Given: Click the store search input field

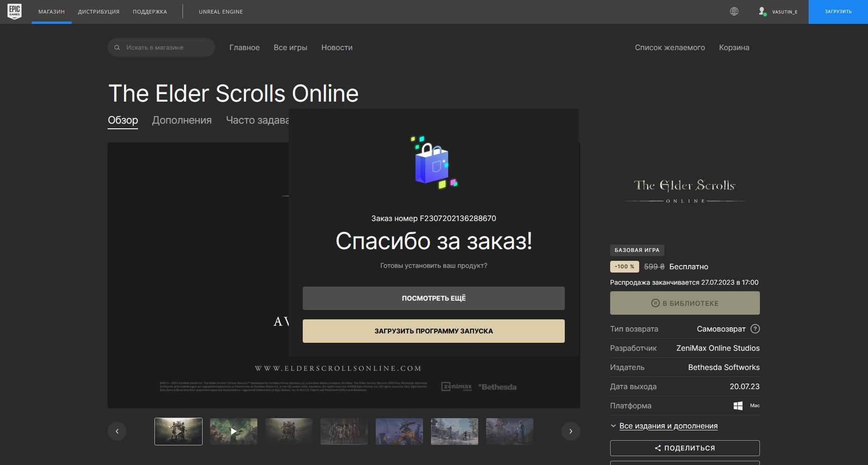Looking at the screenshot, I should [x=161, y=47].
